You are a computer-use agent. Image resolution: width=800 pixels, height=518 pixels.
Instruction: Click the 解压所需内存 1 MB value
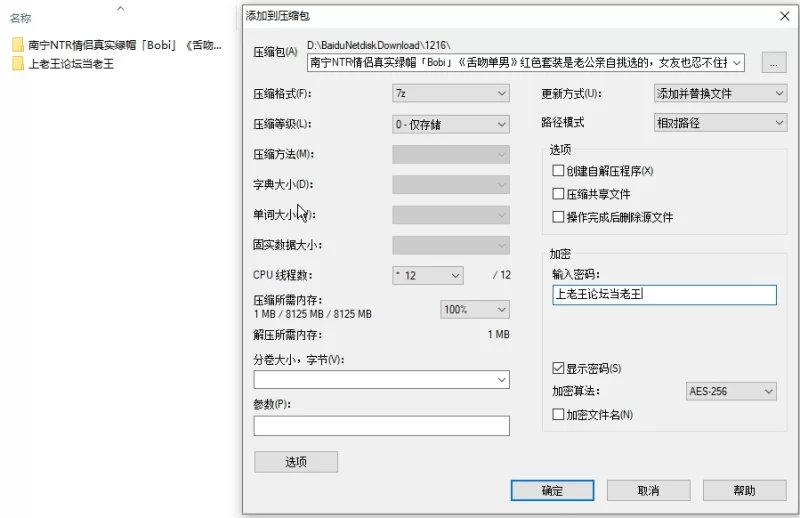click(498, 334)
